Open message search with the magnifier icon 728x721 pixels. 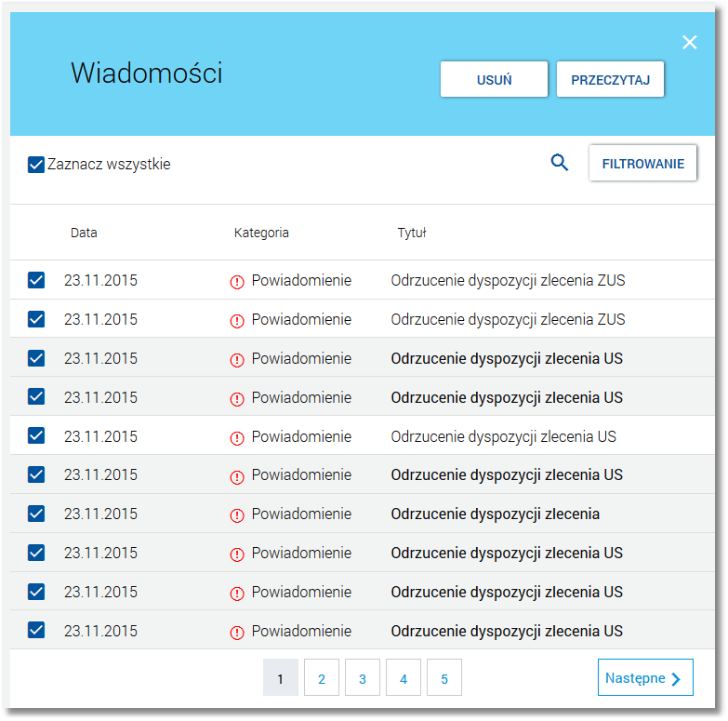pos(560,163)
